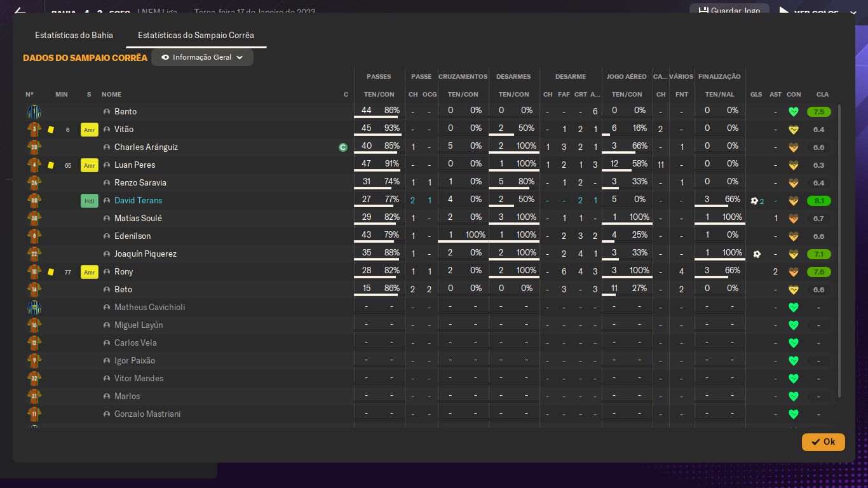The image size is (868, 488).
Task: Click the JOGO AÉREO column group header
Action: click(627, 76)
